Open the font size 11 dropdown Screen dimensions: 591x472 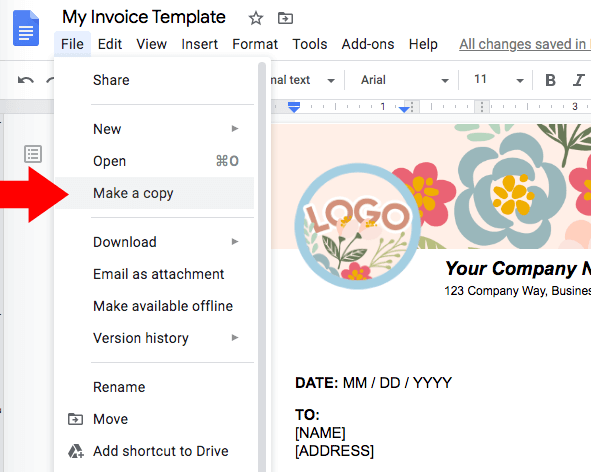(x=498, y=80)
